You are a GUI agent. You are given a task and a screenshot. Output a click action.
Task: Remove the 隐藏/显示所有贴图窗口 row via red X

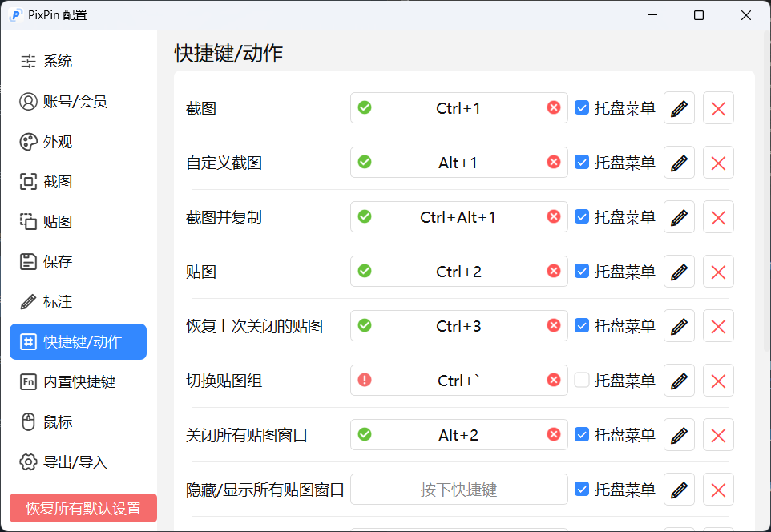coord(718,489)
